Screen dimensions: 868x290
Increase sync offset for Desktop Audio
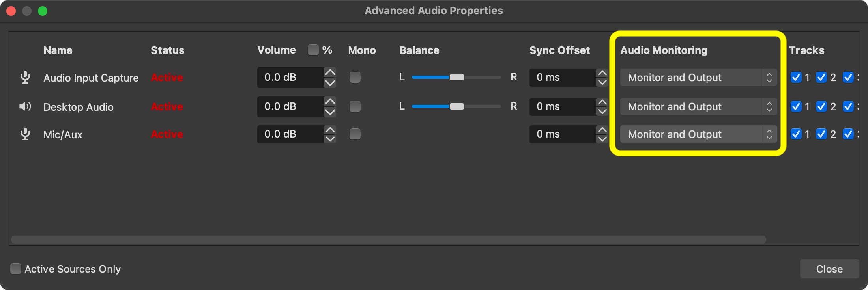pyautogui.click(x=602, y=102)
